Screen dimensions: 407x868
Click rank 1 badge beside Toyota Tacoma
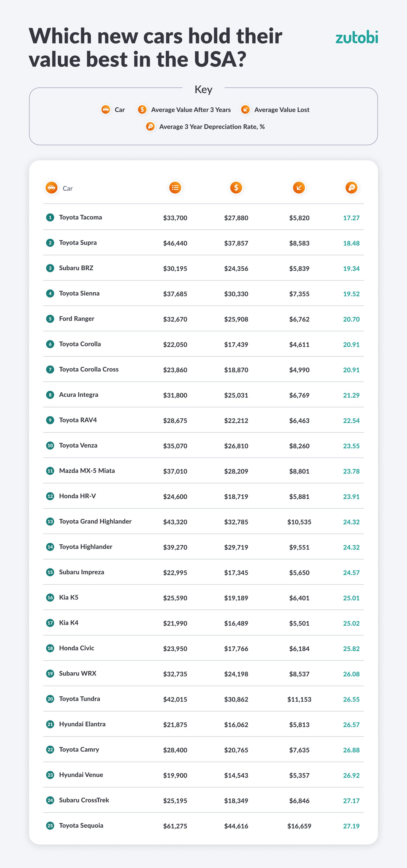coord(50,217)
